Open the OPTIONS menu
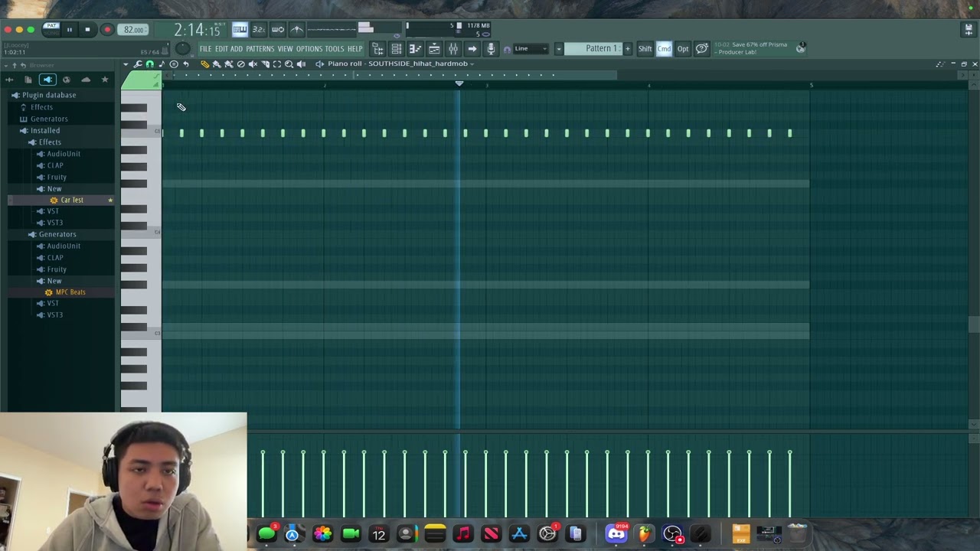The height and width of the screenshot is (551, 980). pyautogui.click(x=309, y=49)
